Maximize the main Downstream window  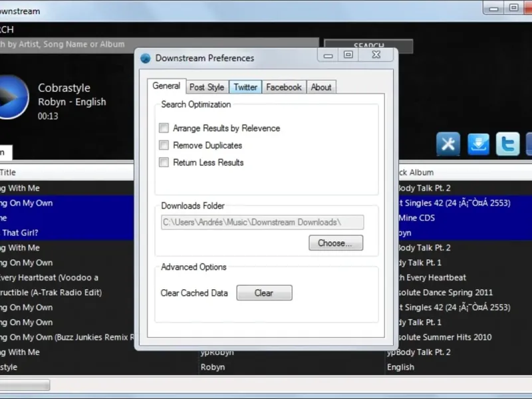pos(513,8)
